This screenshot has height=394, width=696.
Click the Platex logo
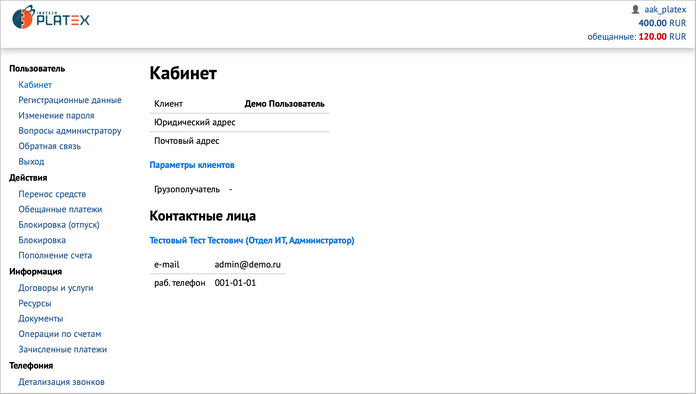click(x=51, y=18)
